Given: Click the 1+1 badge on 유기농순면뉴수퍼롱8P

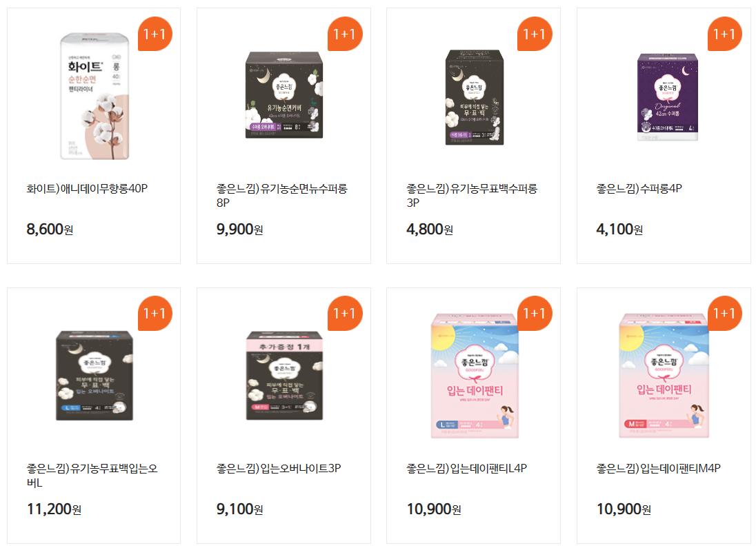Looking at the screenshot, I should click(x=345, y=34).
